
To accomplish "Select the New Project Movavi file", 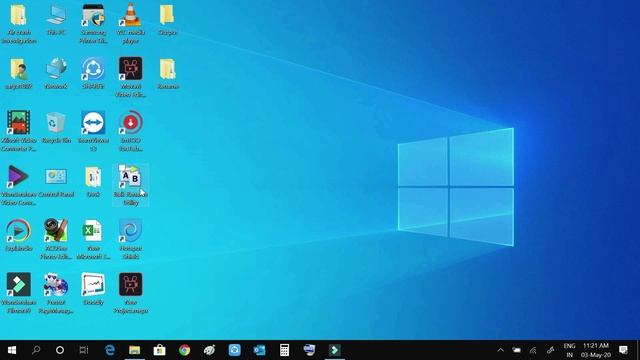I will pos(131,293).
